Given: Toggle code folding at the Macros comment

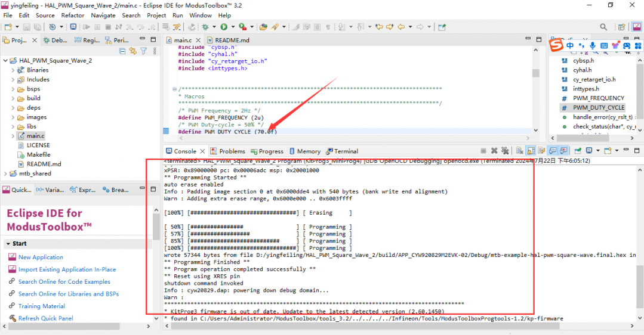Looking at the screenshot, I should point(174,89).
